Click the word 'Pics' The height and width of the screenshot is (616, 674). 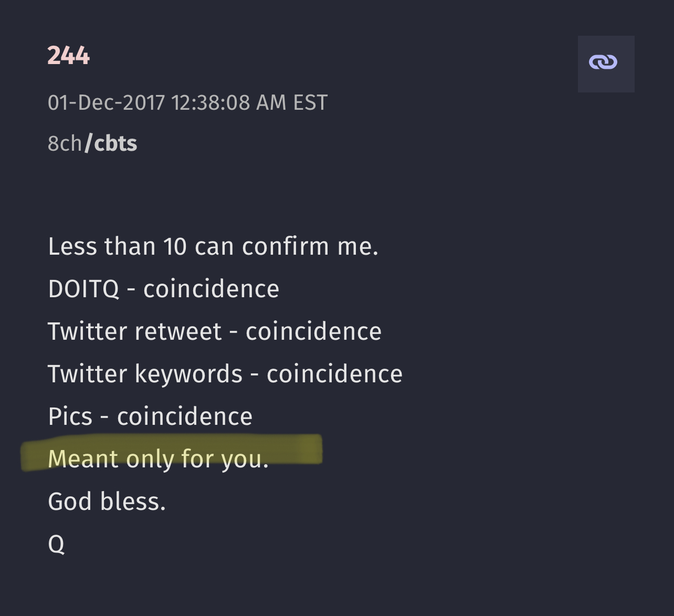[x=70, y=416]
